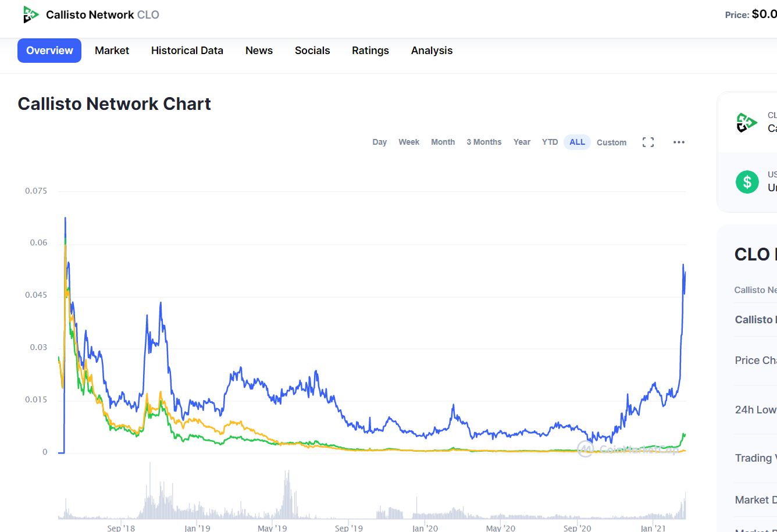The image size is (777, 532).
Task: Click the Sep '19 x-axis label
Action: tap(349, 527)
